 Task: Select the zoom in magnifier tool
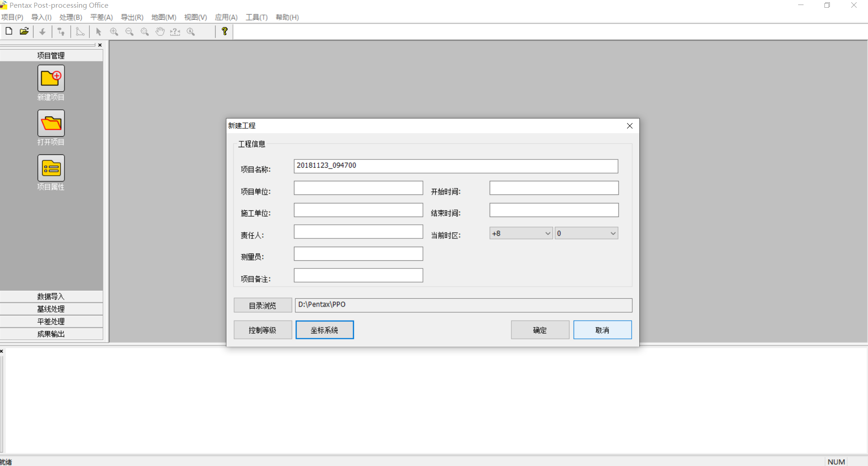[114, 32]
